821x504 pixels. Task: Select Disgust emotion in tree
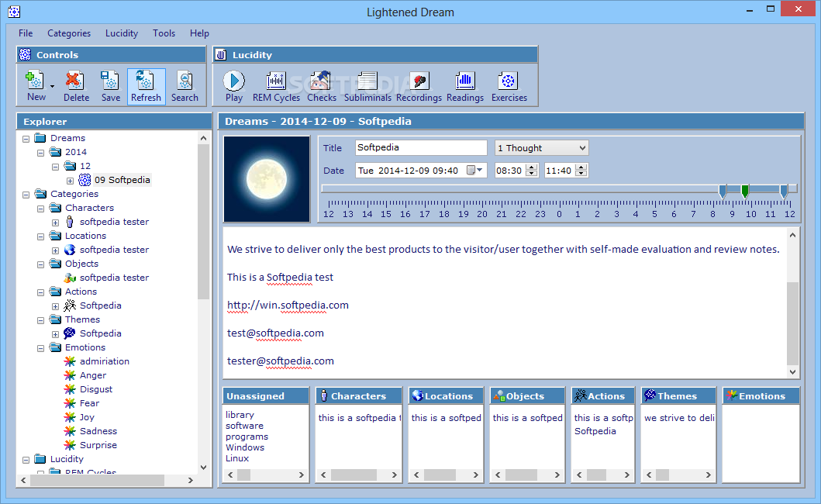click(96, 389)
